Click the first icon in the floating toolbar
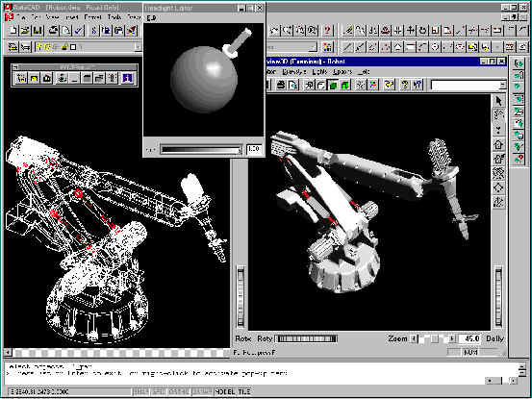The image size is (532, 399). click(21, 78)
